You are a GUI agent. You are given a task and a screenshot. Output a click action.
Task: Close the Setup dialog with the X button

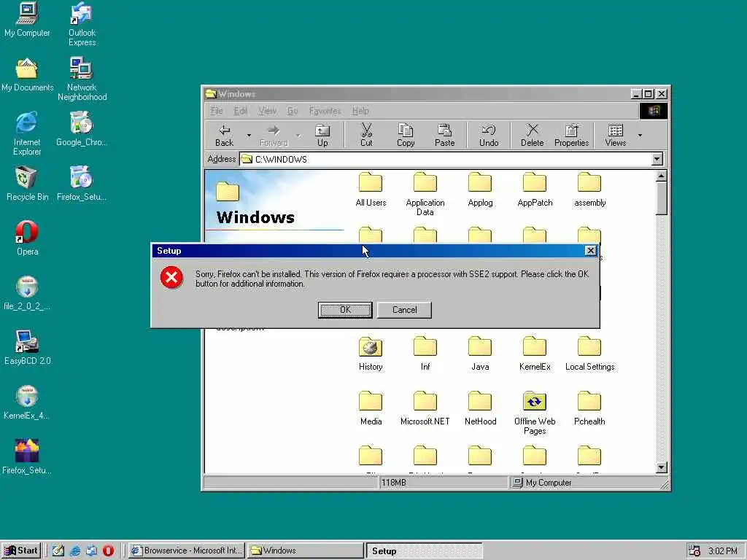click(x=590, y=251)
